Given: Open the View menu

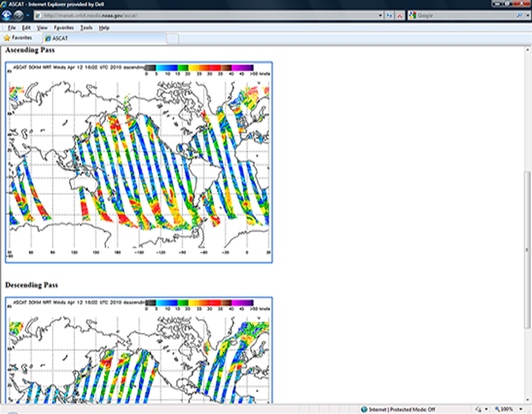Looking at the screenshot, I should point(42,28).
